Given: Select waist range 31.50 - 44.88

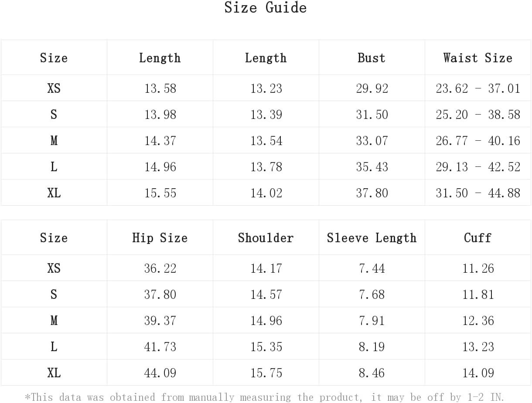Looking at the screenshot, I should tap(478, 193).
